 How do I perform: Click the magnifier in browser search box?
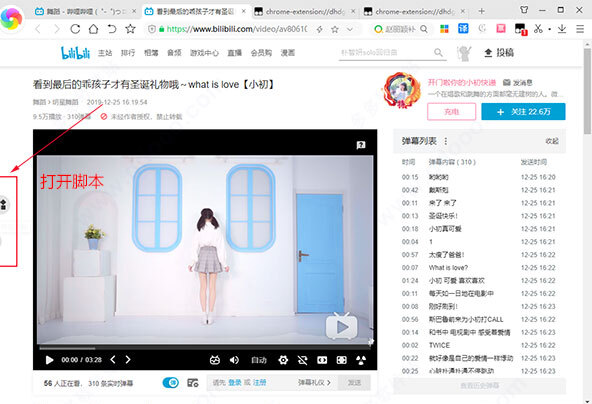[424, 29]
